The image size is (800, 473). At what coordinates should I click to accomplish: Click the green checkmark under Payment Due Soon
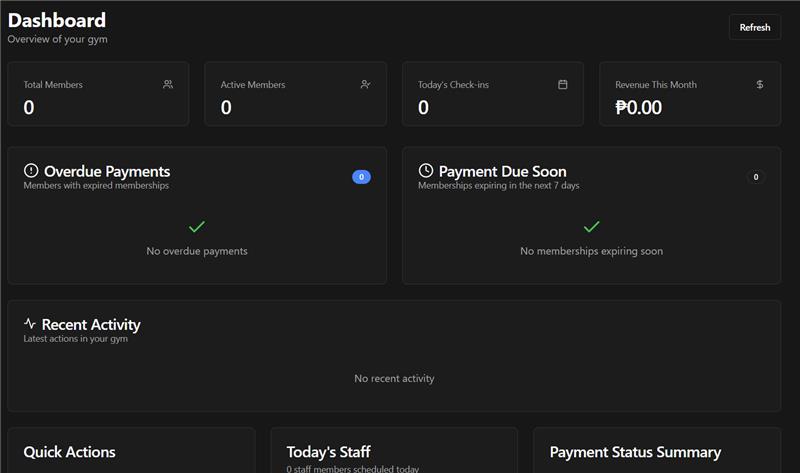pyautogui.click(x=591, y=227)
